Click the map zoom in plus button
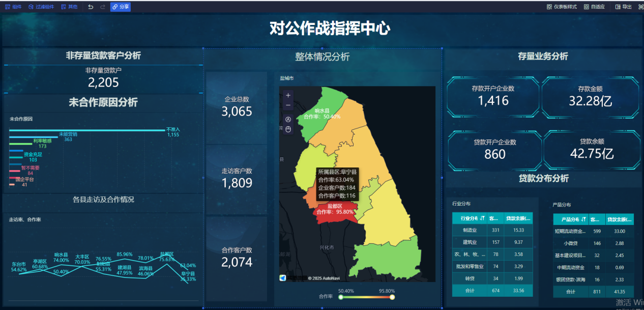This screenshot has width=644, height=310. (288, 95)
